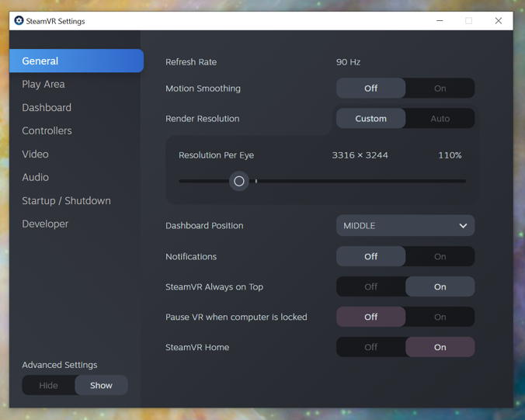Turn Notifications Off

370,256
